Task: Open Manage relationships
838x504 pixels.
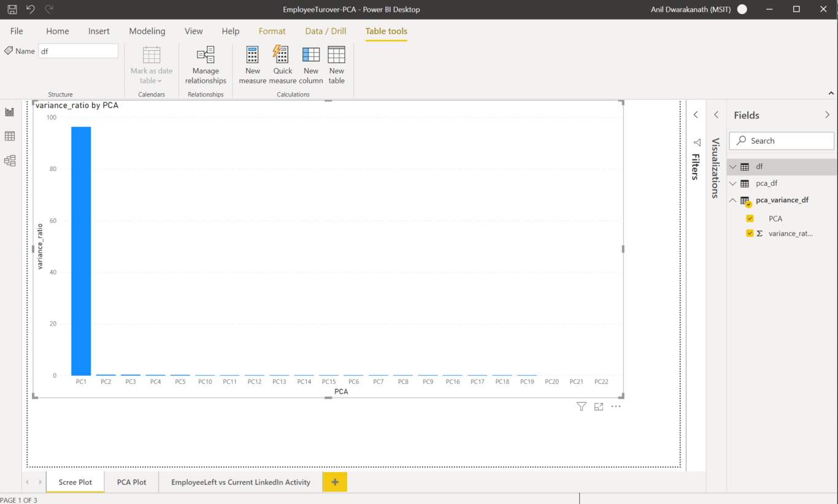Action: pyautogui.click(x=206, y=65)
